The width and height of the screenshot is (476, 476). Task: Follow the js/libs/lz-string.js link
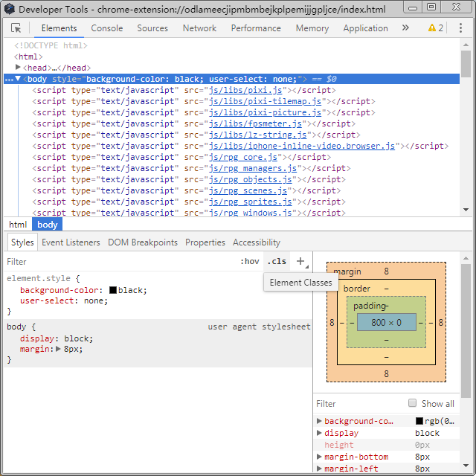point(258,135)
